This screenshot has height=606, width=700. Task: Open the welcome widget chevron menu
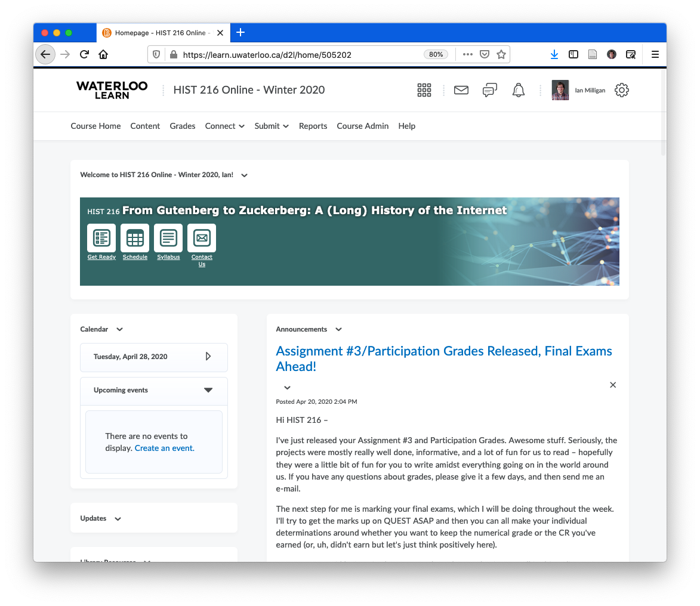244,175
